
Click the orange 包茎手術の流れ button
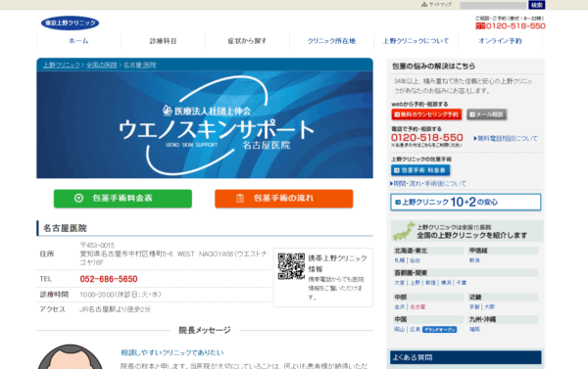coord(284,199)
